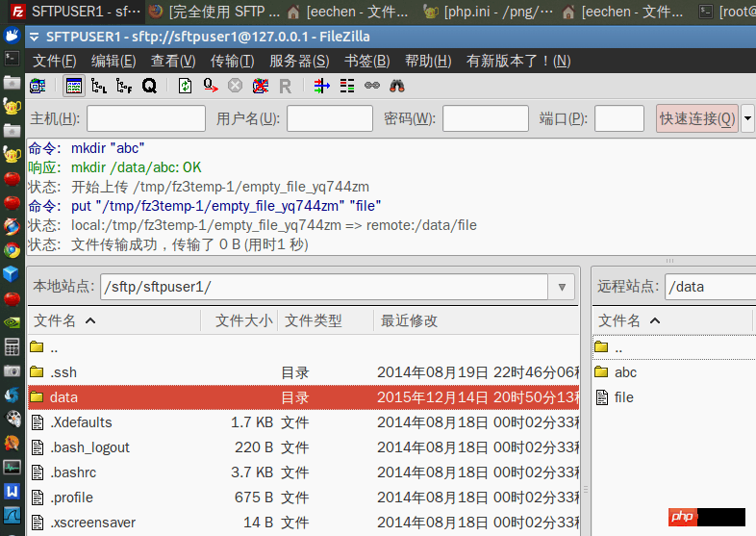756x536 pixels.
Task: Open the 服务器(S) menu
Action: pos(299,61)
